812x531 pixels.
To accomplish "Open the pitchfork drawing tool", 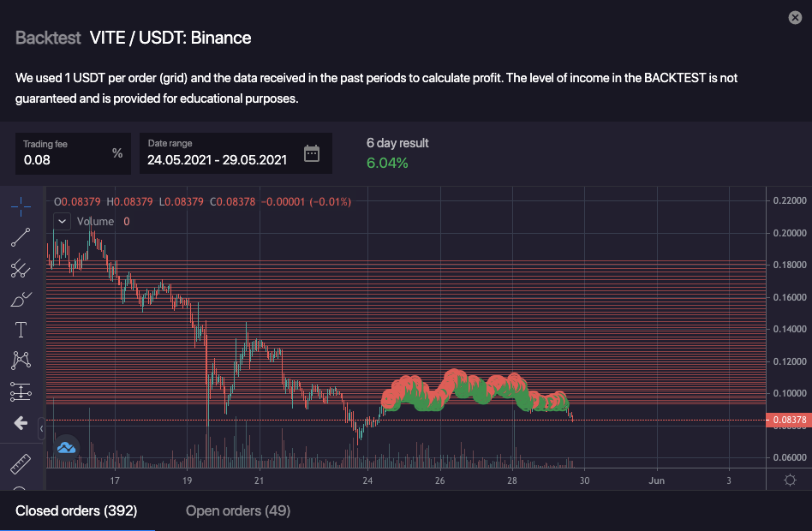I will click(x=21, y=269).
